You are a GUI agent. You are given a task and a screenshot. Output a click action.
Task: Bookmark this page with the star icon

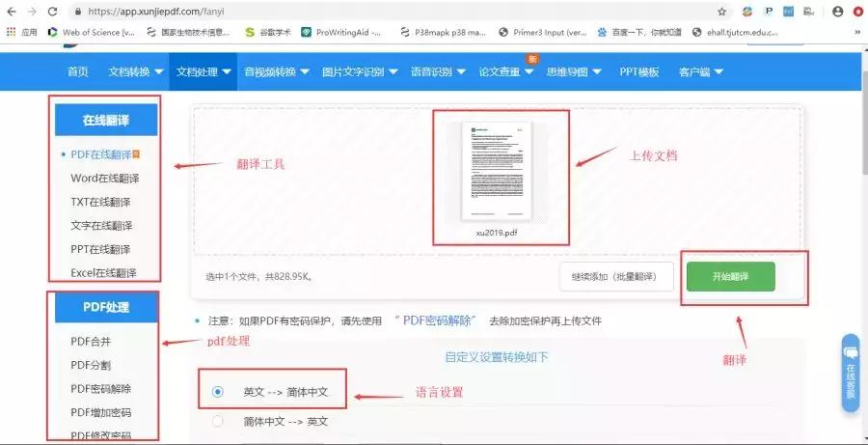point(721,11)
